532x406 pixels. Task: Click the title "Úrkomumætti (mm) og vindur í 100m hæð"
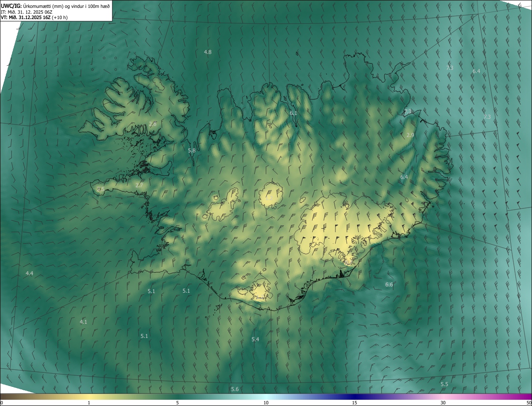pyautogui.click(x=66, y=6)
